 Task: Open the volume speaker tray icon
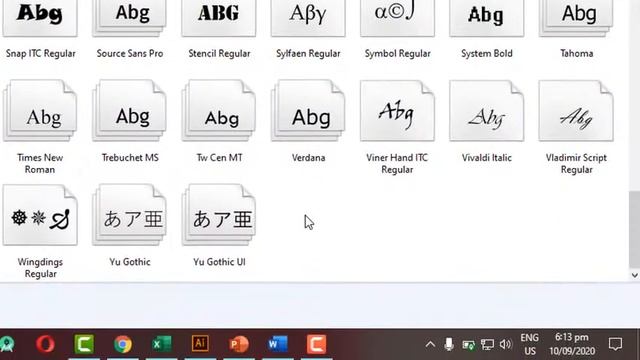point(505,344)
